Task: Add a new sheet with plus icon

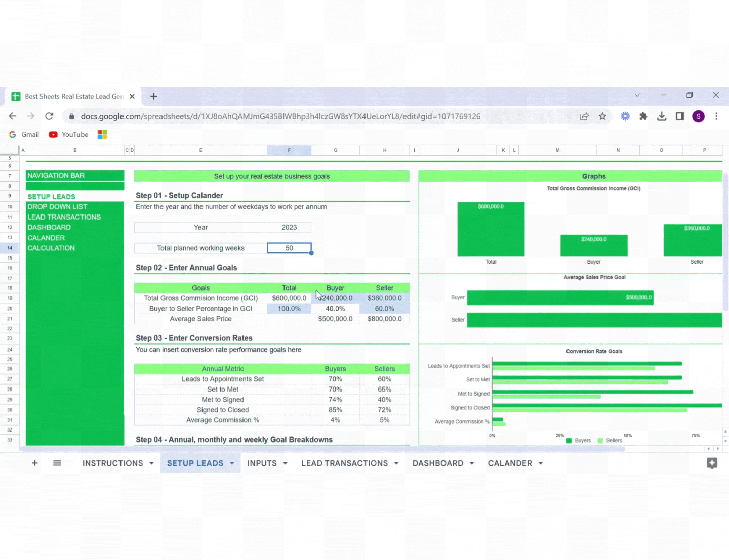Action: tap(35, 463)
